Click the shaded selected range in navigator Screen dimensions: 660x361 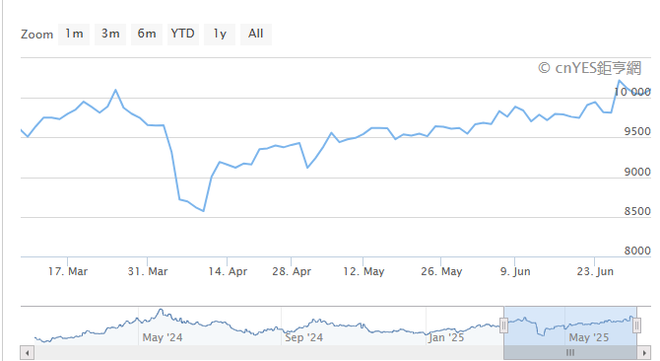[570, 326]
